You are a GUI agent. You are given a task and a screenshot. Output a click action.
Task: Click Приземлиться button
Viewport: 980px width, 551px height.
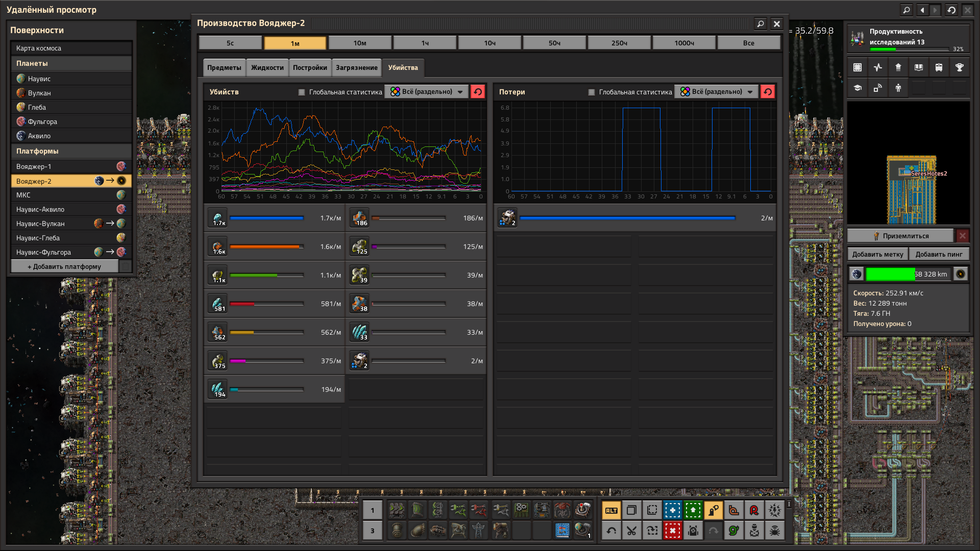(900, 236)
